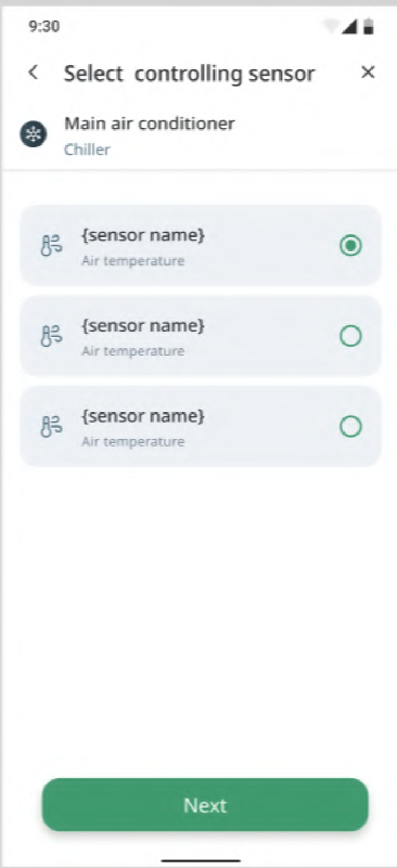This screenshot has height=868, width=397.
Task: Tap the second sensor's thermometer icon
Action: (51, 336)
